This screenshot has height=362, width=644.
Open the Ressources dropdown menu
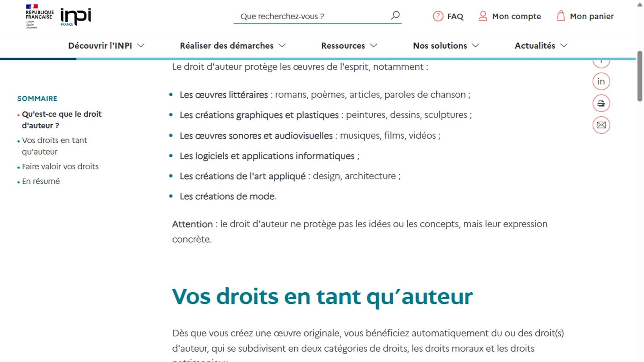[349, 46]
